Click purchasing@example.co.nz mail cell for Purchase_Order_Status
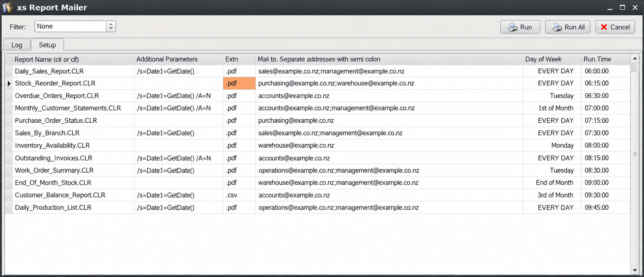The image size is (644, 277). pos(389,121)
